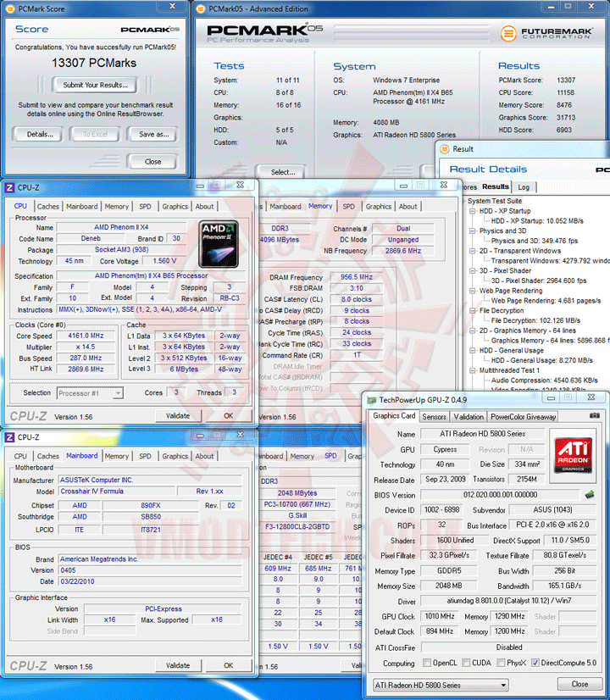This screenshot has height=700, width=610.
Task: Collapse the Web Page Rendering node
Action: (x=473, y=291)
